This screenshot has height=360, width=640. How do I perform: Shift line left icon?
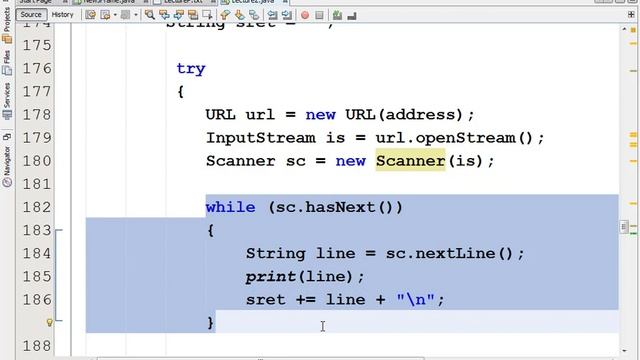point(272,16)
